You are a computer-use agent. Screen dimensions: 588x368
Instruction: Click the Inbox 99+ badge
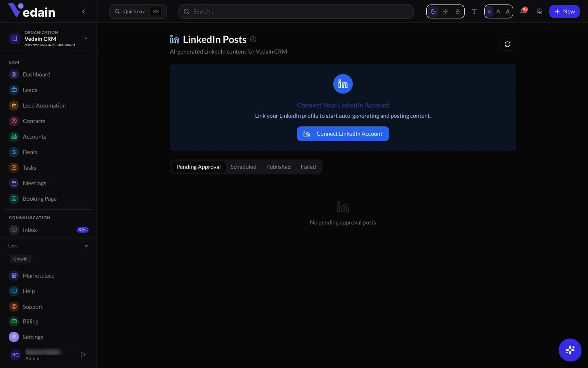82,230
